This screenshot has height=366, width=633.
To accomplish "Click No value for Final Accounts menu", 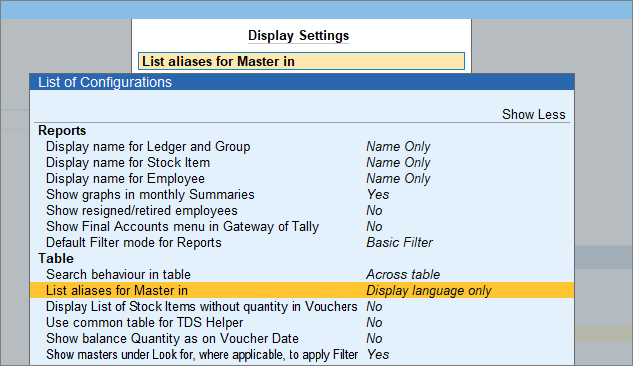I will 374,226.
